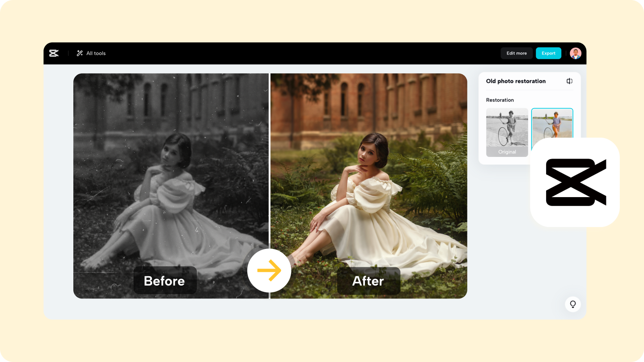Screen dimensions: 644x362
Task: Click the "Old photo restoration" panel title
Action: 516,81
